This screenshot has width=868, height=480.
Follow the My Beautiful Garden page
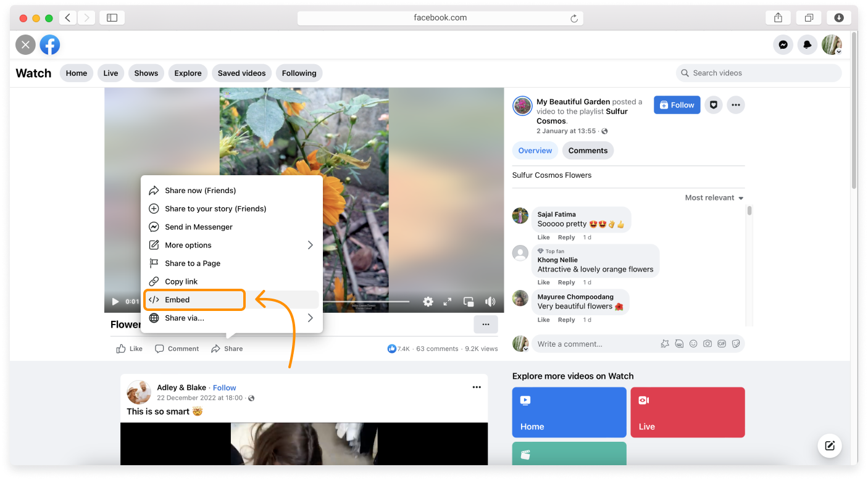point(677,105)
